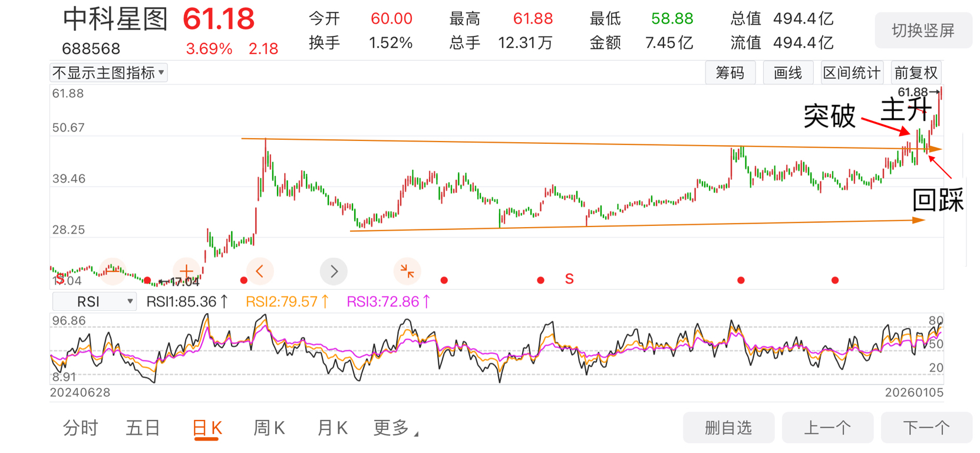Select the 月K chart tab
The height and width of the screenshot is (453, 980).
pos(332,428)
